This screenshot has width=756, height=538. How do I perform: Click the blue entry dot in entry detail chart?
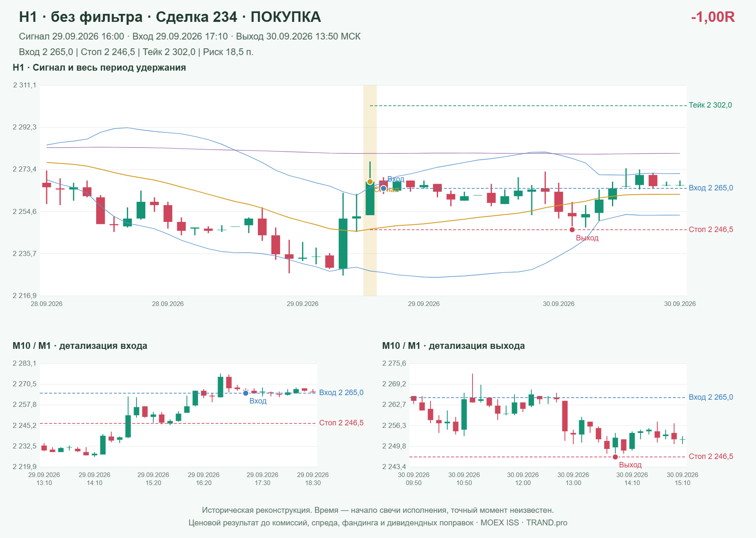click(246, 393)
